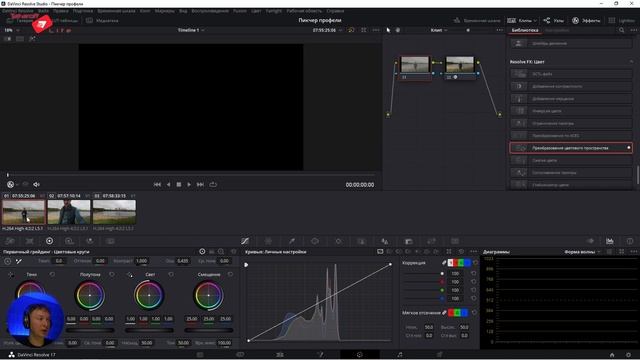
Task: Open the node graph options three-dot menu
Action: pyautogui.click(x=500, y=30)
